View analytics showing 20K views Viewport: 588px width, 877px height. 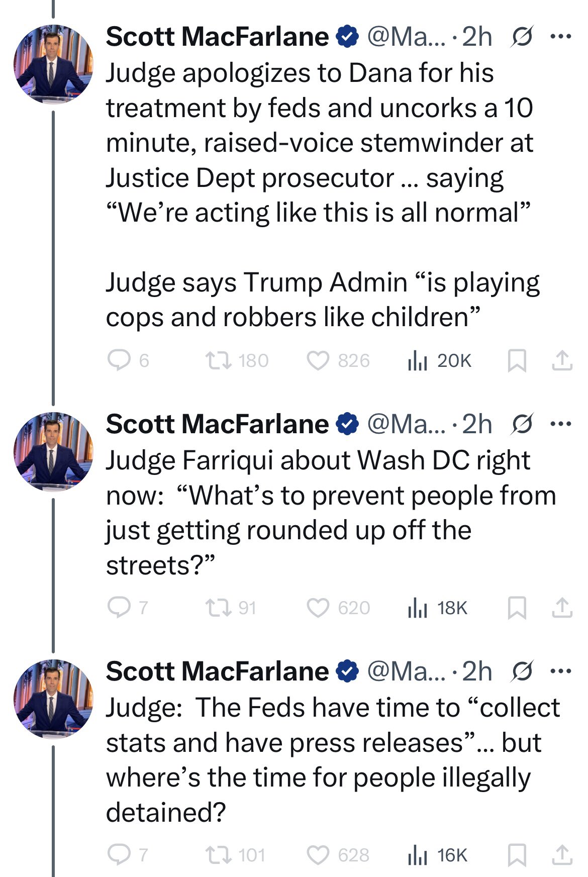point(418,360)
